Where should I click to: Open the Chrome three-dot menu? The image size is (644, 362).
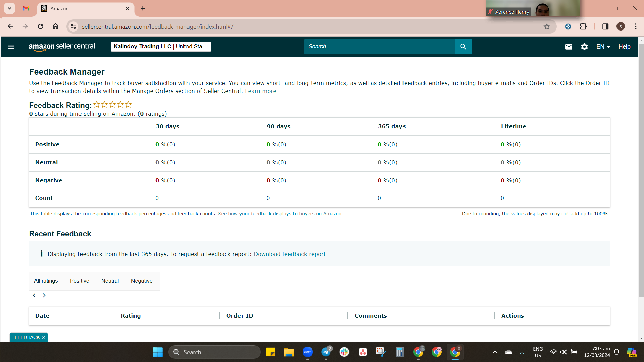[x=636, y=26]
